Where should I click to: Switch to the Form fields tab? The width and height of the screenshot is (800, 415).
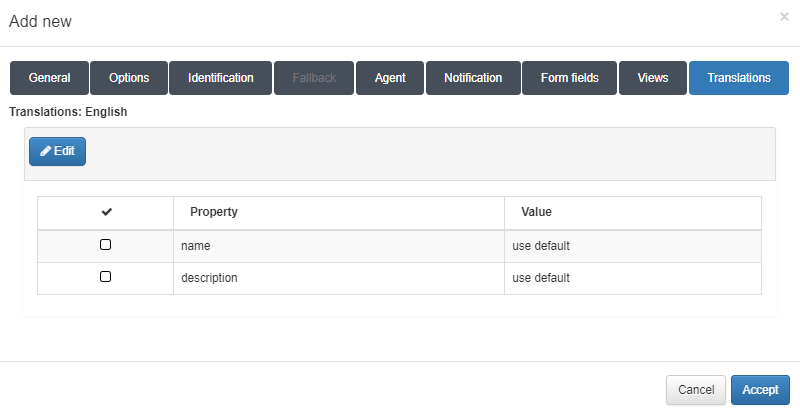coord(570,78)
